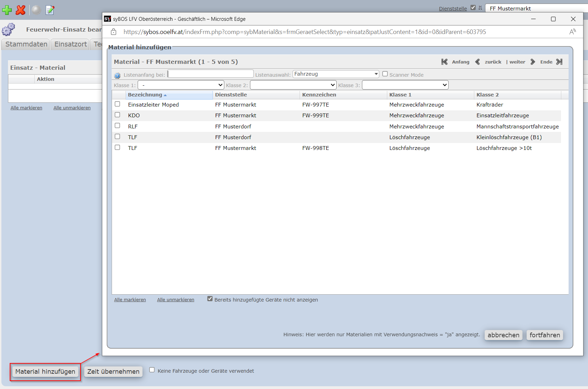The width and height of the screenshot is (588, 389).
Task: Check the KDO row checkbox
Action: [118, 115]
